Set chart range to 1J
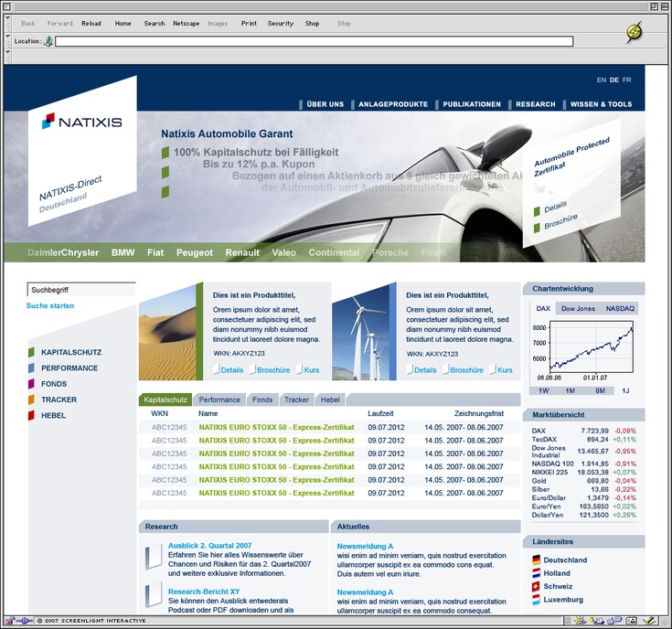Image resolution: width=672 pixels, height=629 pixels. (625, 390)
